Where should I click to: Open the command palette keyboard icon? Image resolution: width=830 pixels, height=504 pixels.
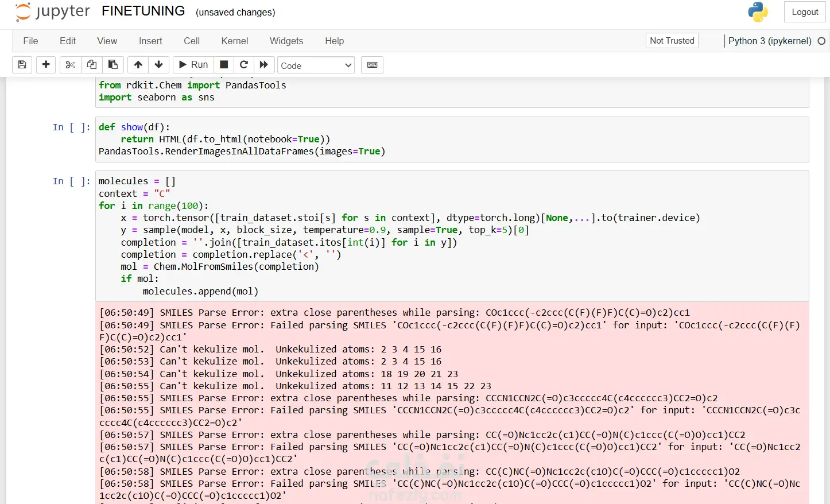(372, 65)
